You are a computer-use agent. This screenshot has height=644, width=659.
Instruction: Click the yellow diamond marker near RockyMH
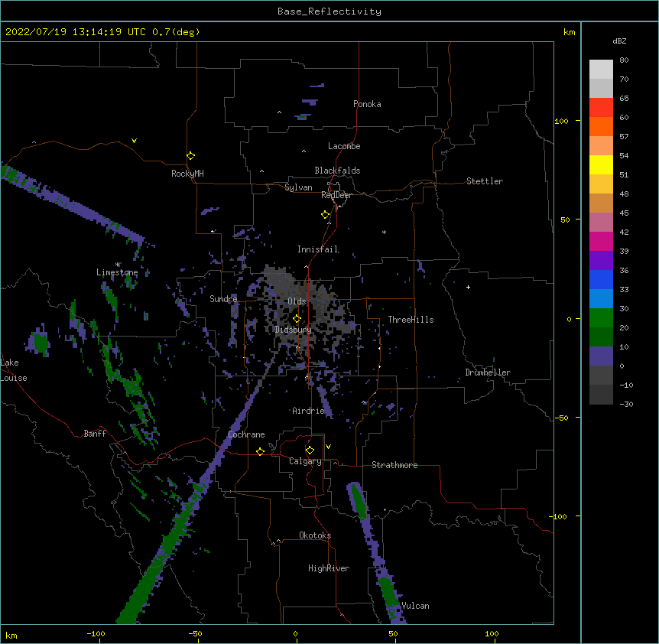191,156
